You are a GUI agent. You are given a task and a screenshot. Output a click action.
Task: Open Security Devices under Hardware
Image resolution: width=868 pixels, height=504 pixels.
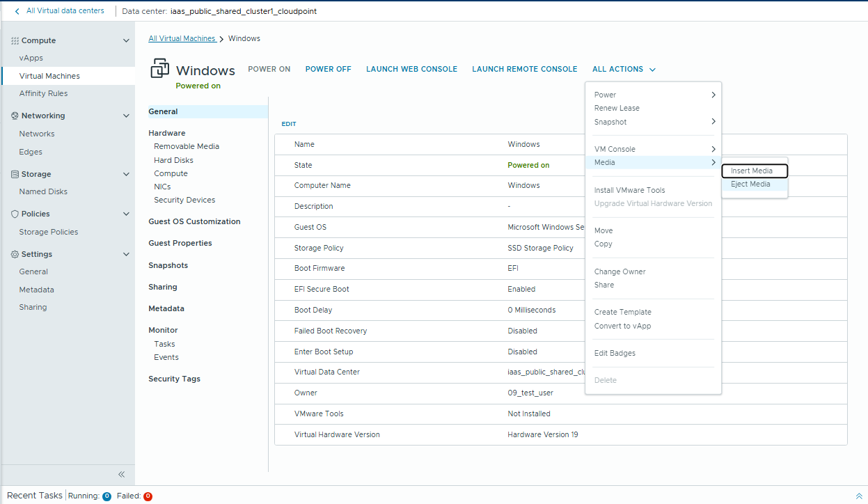point(184,200)
